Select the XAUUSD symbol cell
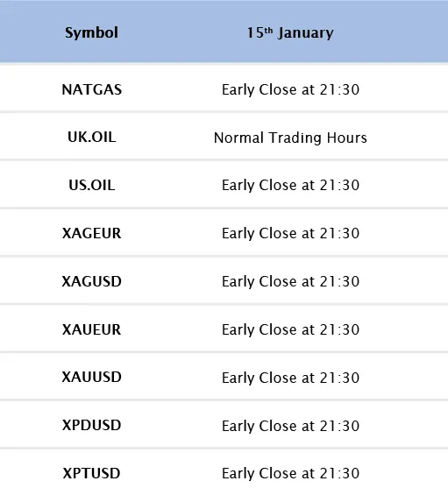The image size is (448, 495). coord(92,377)
